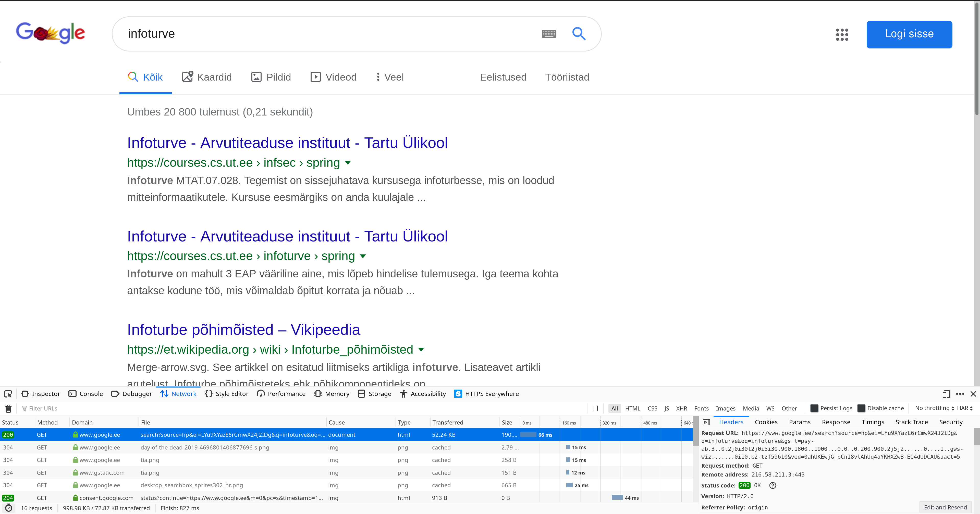Expand arrow next to et.wikipedia.org result URL

pos(421,349)
